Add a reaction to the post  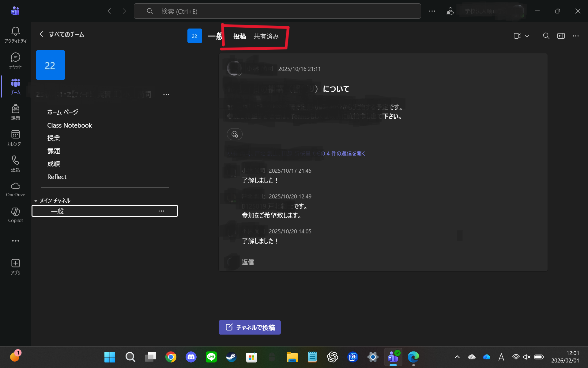coord(235,134)
